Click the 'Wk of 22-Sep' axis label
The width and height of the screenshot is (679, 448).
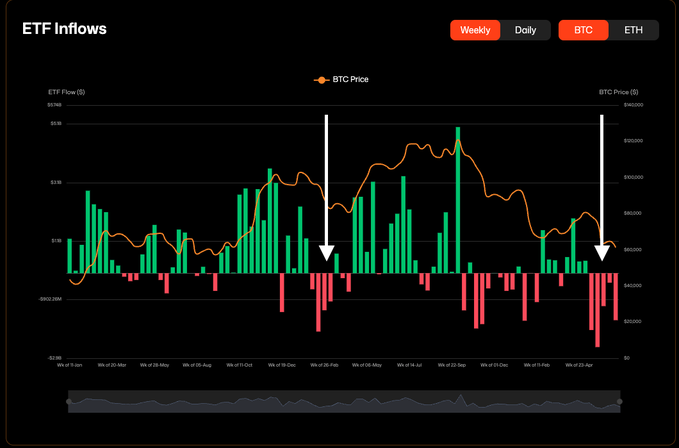click(x=452, y=365)
